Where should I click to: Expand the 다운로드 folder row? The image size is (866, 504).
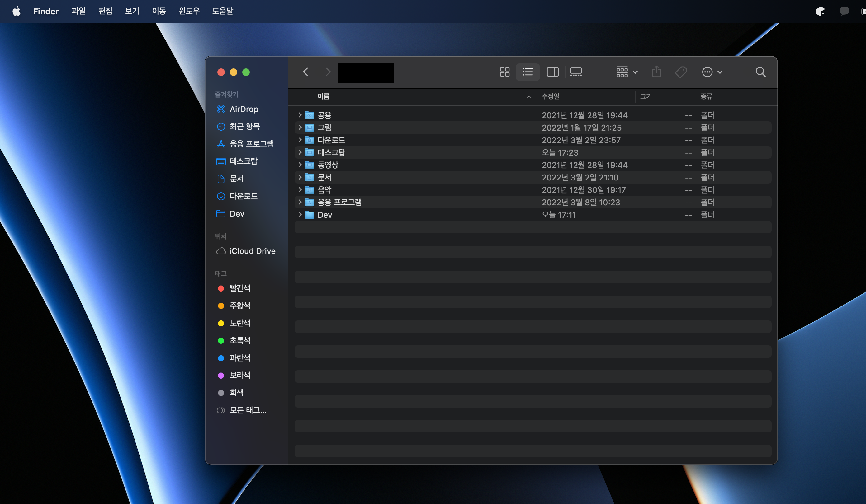tap(300, 140)
